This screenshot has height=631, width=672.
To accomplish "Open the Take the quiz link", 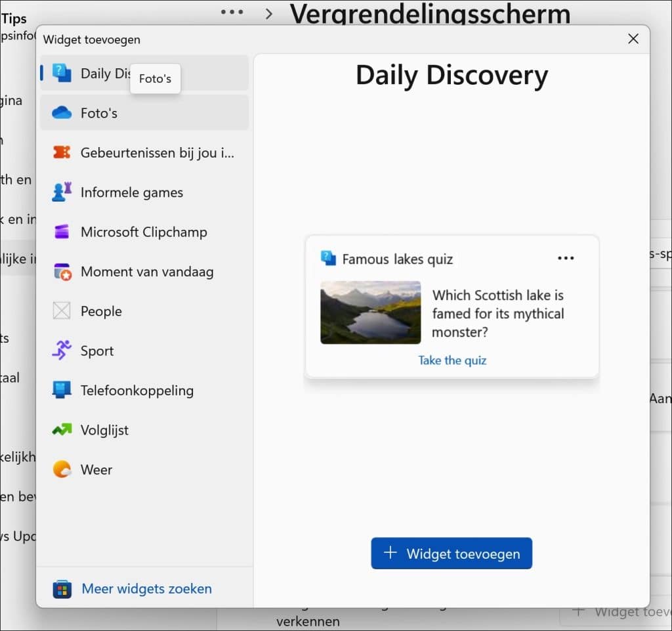I will (451, 360).
